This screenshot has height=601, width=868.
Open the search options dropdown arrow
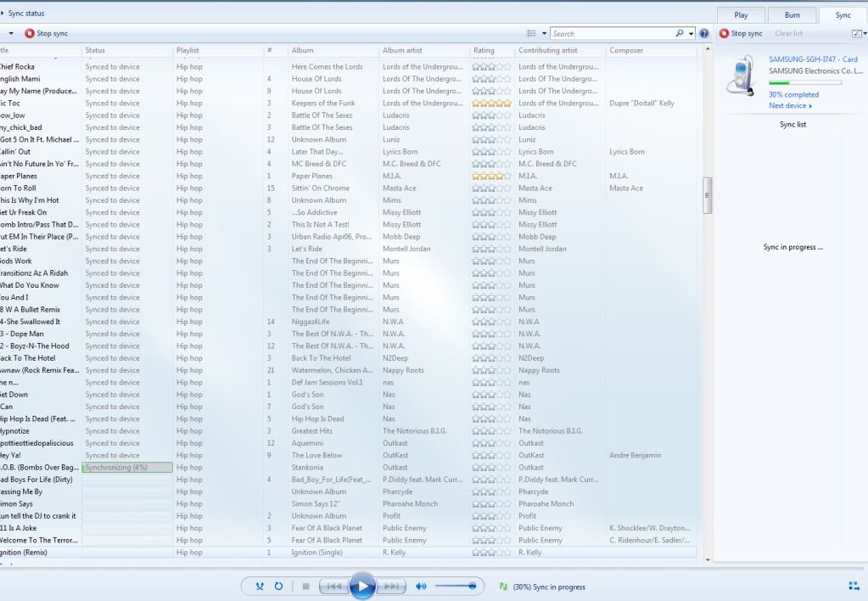(691, 33)
